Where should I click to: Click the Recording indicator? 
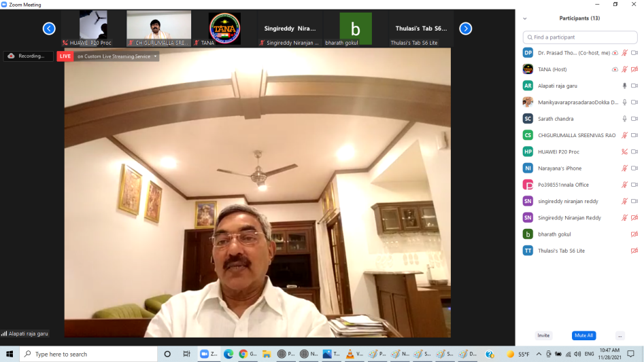click(x=28, y=56)
